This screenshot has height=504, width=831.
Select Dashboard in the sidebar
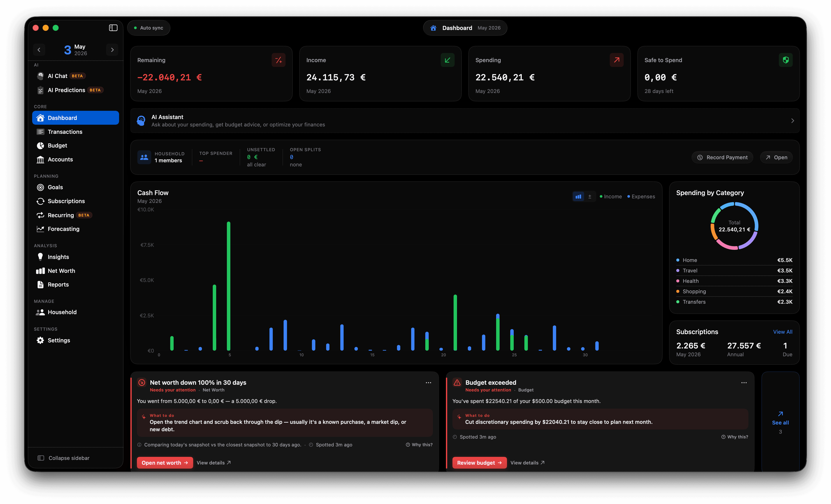76,118
